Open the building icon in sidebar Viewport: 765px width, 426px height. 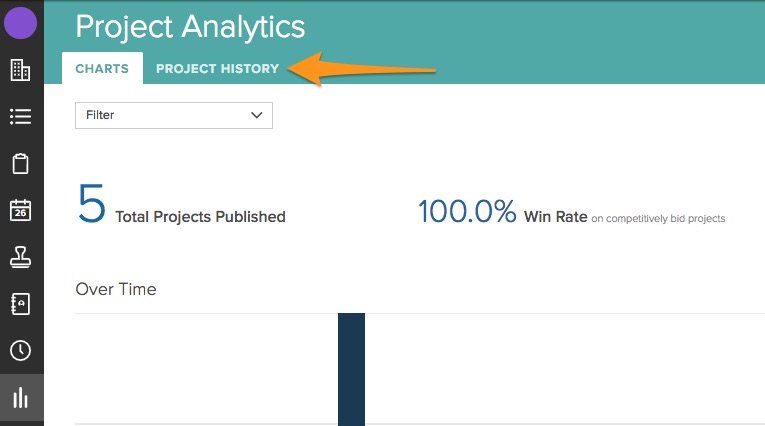[21, 70]
